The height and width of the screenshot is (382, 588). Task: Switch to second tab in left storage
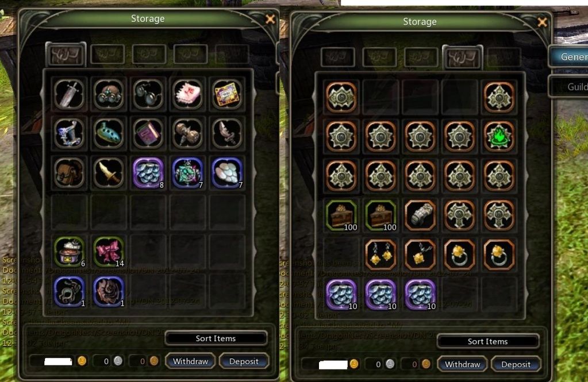[107, 55]
